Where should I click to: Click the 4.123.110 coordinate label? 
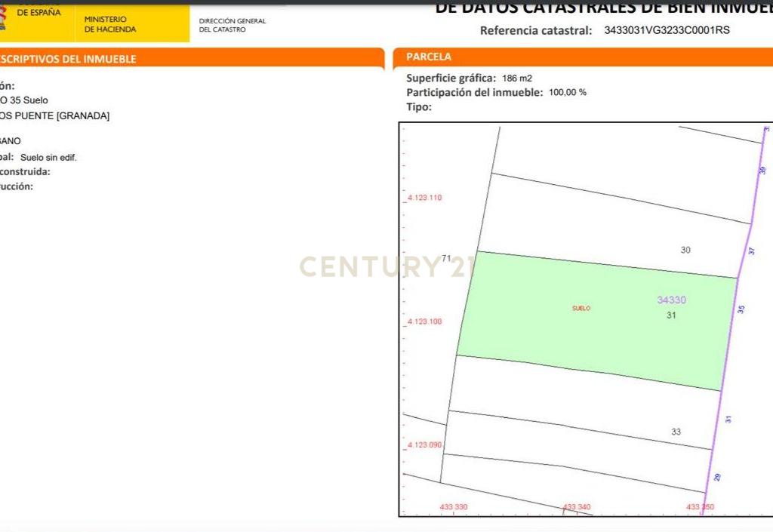click(x=424, y=198)
